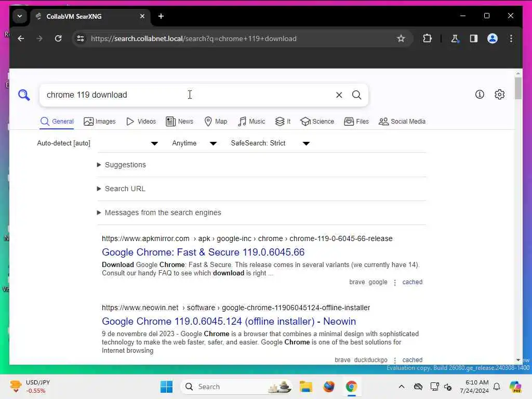This screenshot has width=532, height=399.
Task: Clear the search query with X
Action: click(339, 95)
